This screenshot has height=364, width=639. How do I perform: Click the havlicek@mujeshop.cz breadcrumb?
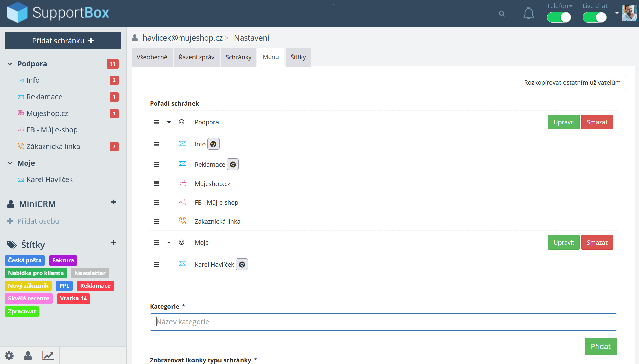click(x=183, y=38)
